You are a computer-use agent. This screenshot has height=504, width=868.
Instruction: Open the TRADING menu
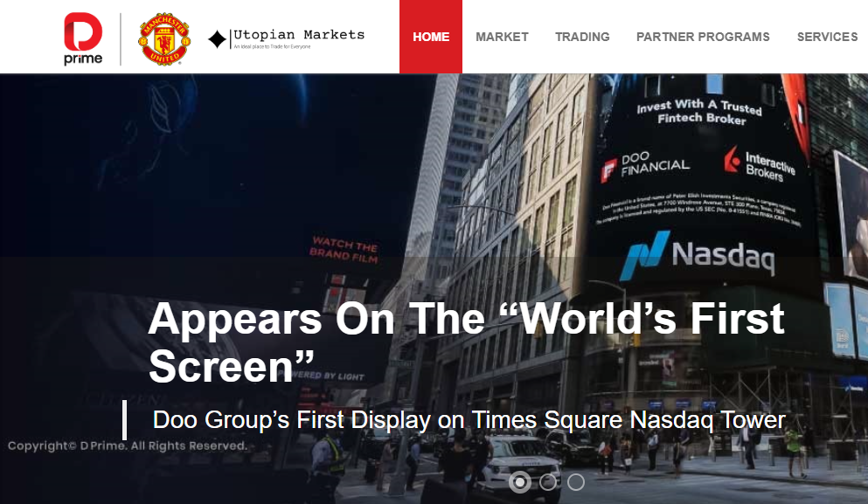point(582,37)
